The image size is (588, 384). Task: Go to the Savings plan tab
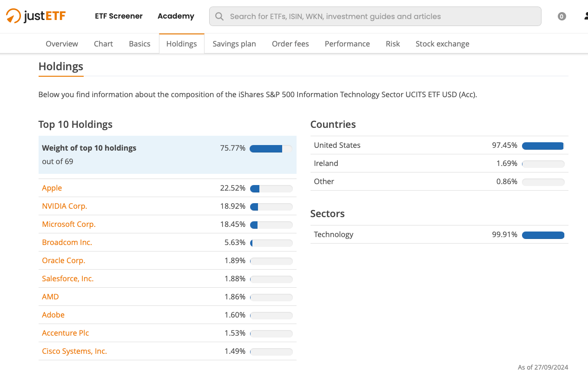234,44
